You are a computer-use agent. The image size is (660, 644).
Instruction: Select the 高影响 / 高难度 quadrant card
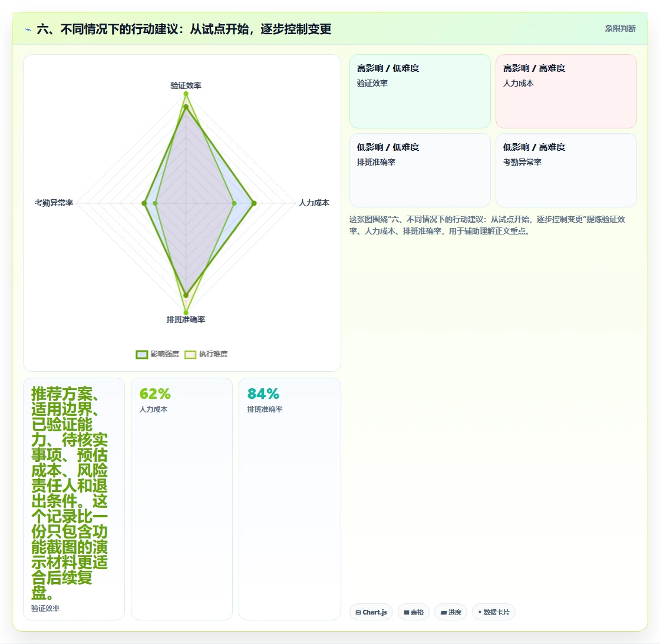pyautogui.click(x=566, y=91)
